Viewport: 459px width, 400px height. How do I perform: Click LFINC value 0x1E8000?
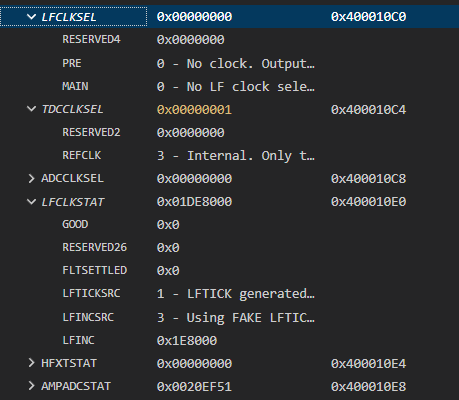187,341
